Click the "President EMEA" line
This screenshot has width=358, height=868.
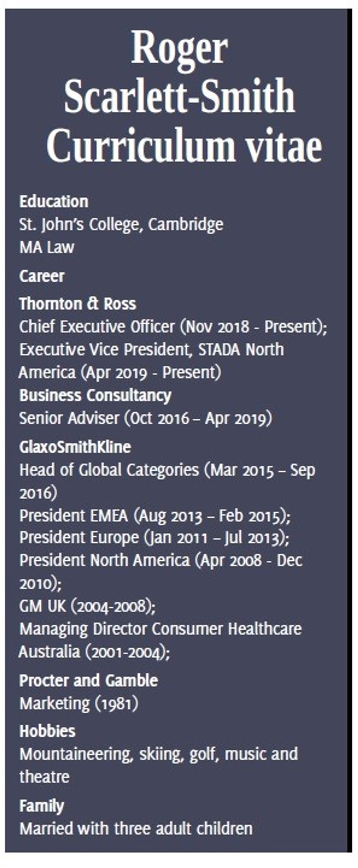155,516
